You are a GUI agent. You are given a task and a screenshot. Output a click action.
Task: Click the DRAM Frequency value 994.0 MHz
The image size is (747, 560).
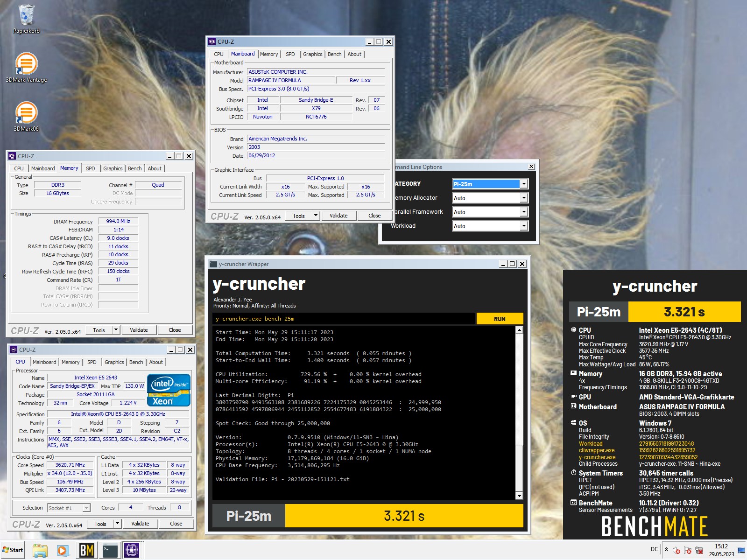click(x=118, y=221)
